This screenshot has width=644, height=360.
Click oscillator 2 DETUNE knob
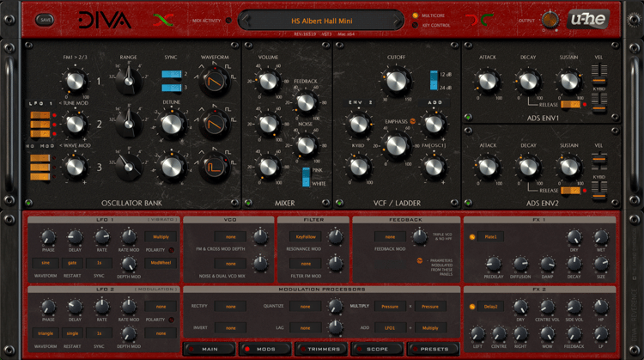tap(172, 124)
